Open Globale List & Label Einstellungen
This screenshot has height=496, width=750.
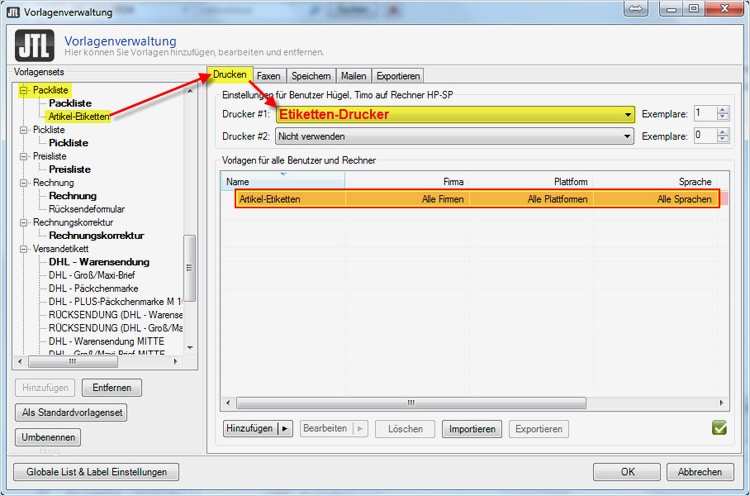97,472
